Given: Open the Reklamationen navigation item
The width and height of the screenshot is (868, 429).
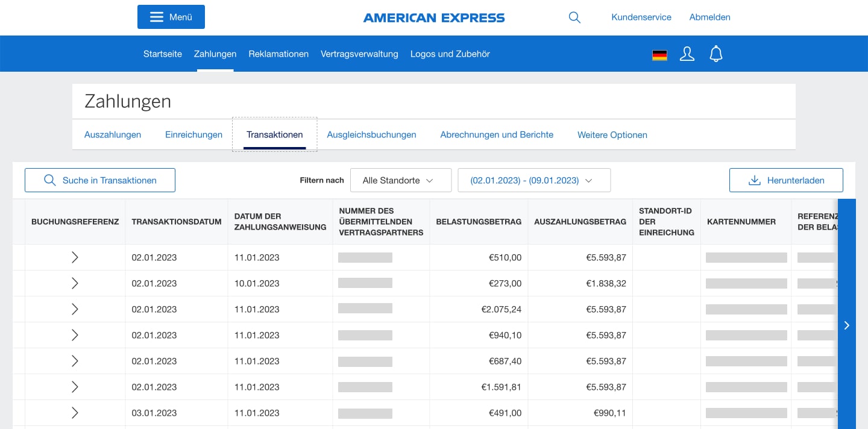Looking at the screenshot, I should (278, 54).
